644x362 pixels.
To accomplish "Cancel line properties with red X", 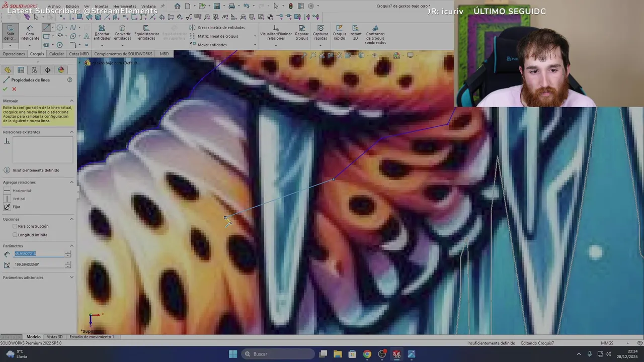I will [x=14, y=89].
